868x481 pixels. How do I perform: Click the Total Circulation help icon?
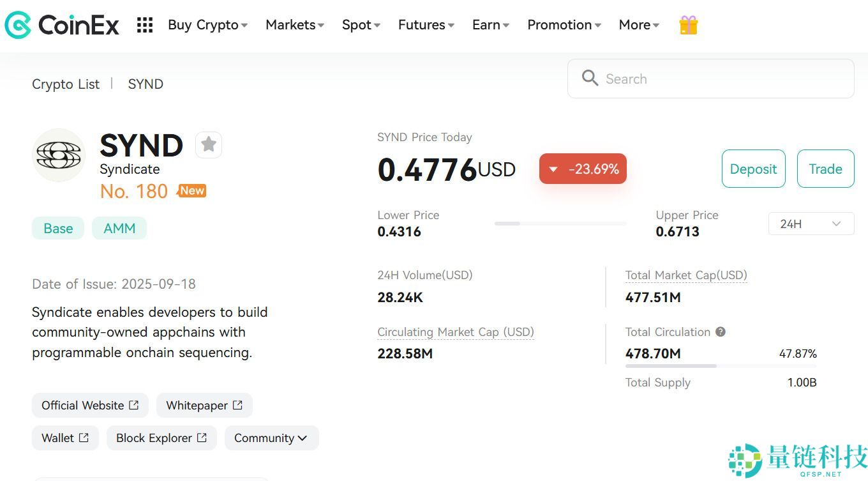tap(721, 332)
